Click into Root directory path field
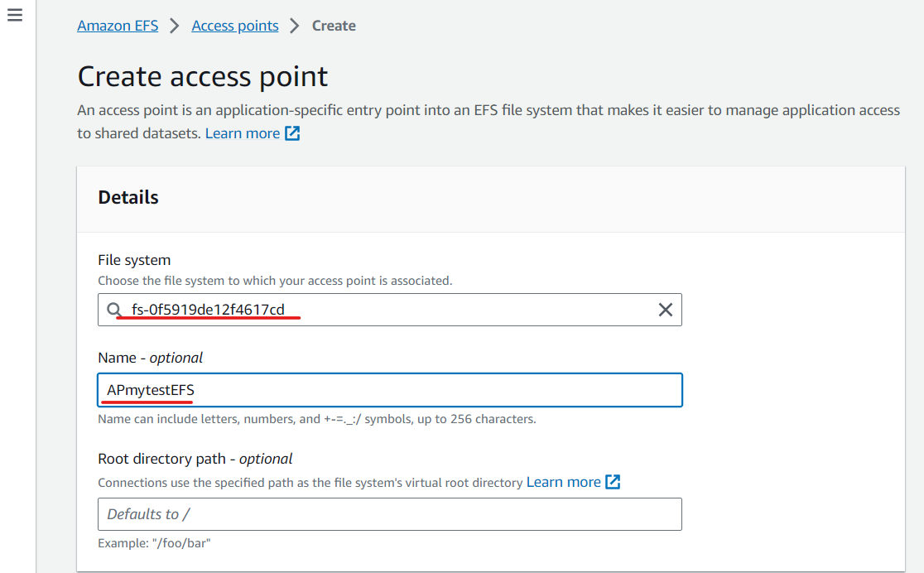 (389, 514)
